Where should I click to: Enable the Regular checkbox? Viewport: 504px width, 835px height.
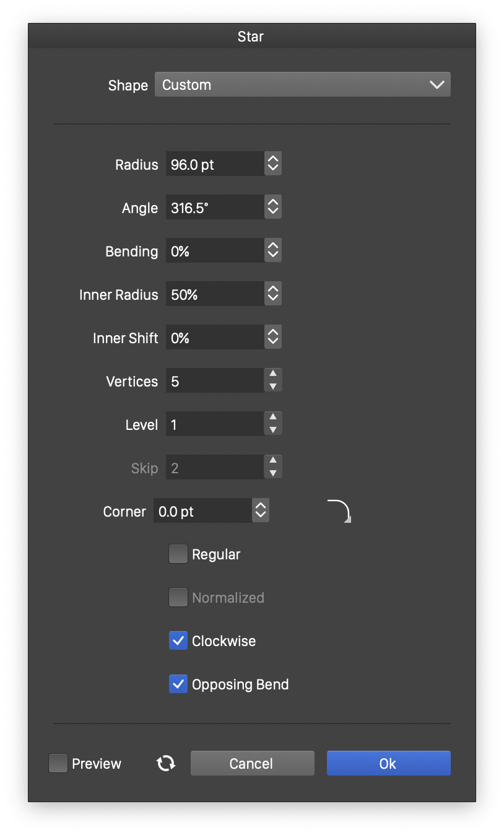point(178,554)
